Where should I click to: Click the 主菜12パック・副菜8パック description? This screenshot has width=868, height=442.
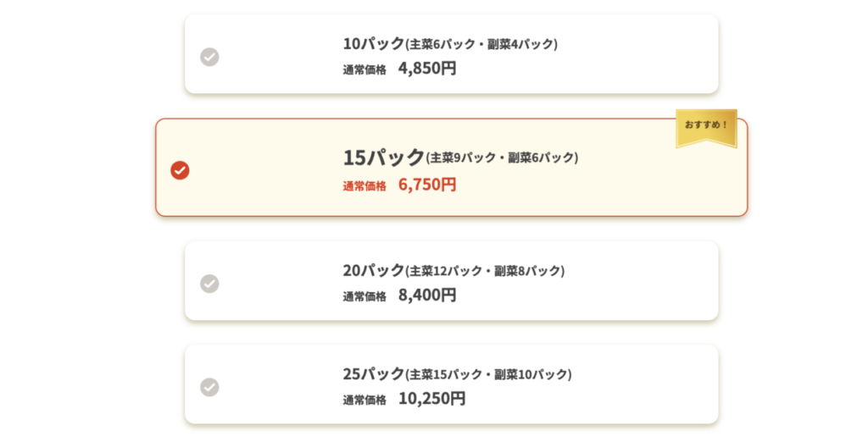tap(485, 271)
